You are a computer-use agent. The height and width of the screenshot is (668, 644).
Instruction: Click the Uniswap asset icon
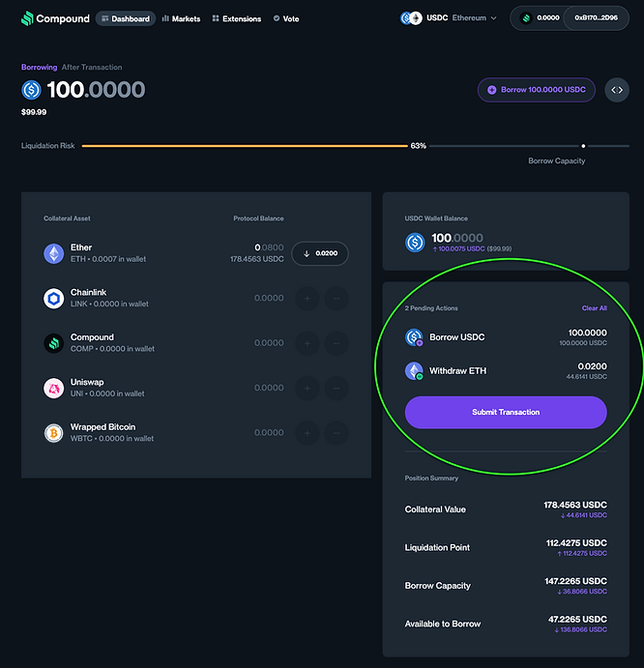(53, 388)
